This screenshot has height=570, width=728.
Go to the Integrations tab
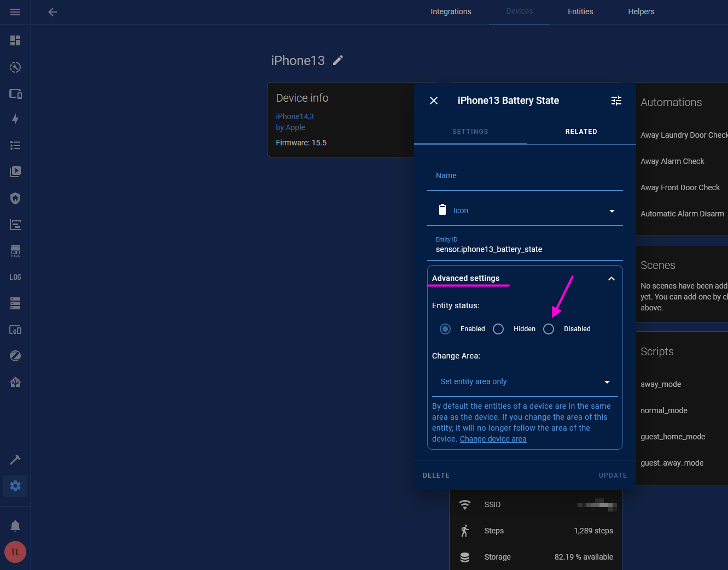click(x=451, y=11)
